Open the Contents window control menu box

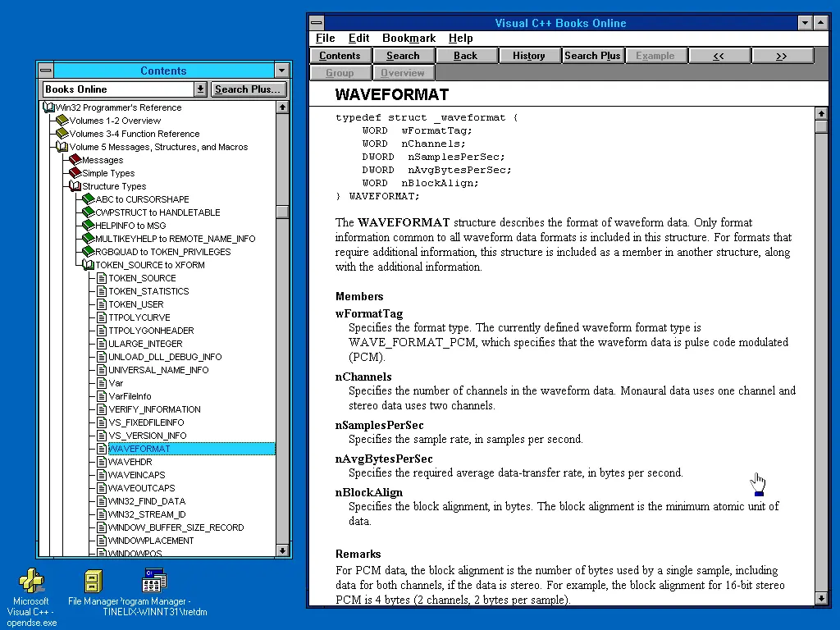46,71
